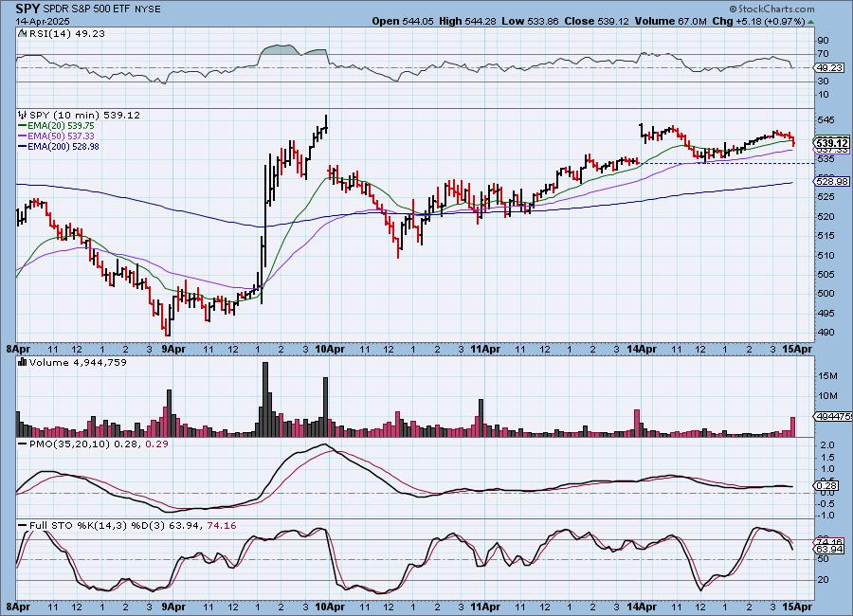Click the 30 oversold level on RSI axis
853x616 pixels.
(823, 82)
